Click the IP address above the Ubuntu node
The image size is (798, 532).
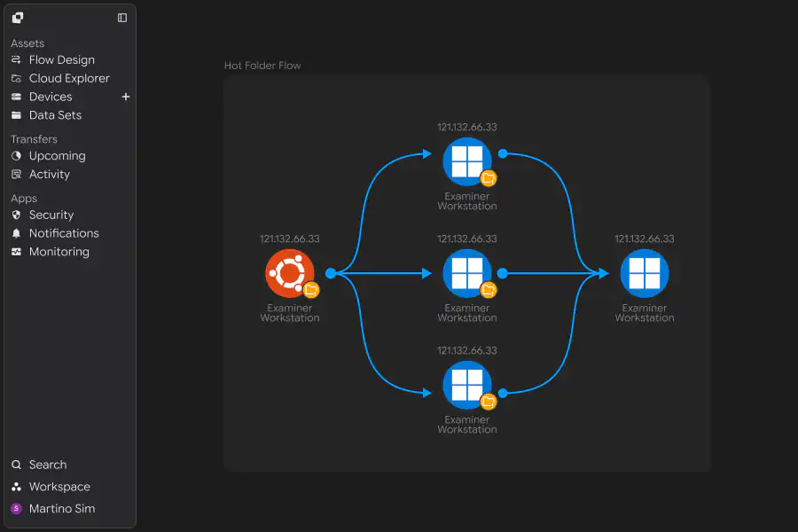tap(290, 239)
